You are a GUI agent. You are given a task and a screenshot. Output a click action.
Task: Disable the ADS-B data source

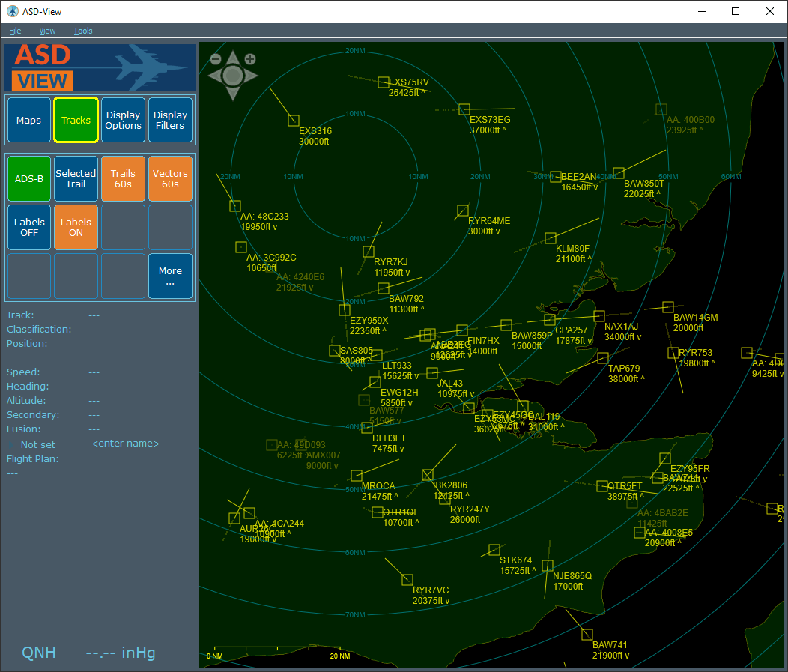[x=28, y=178]
